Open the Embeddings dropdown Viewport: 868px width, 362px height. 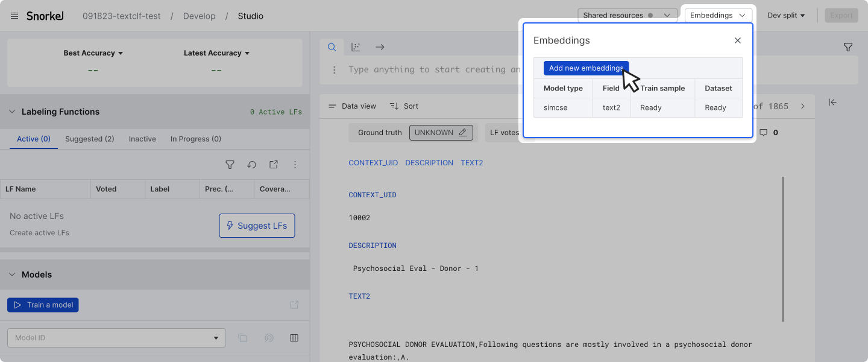click(x=719, y=16)
